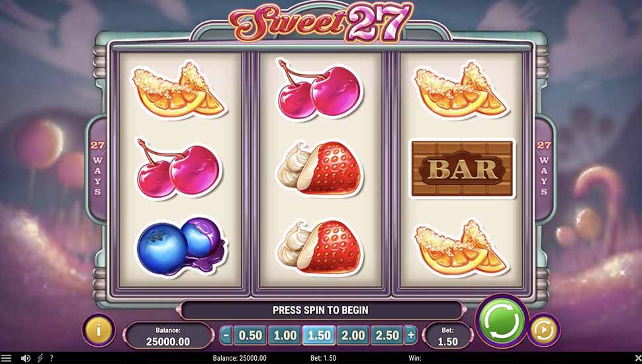The height and width of the screenshot is (364, 642).
Task: Click the Sweet 27 game logo
Action: point(322,22)
